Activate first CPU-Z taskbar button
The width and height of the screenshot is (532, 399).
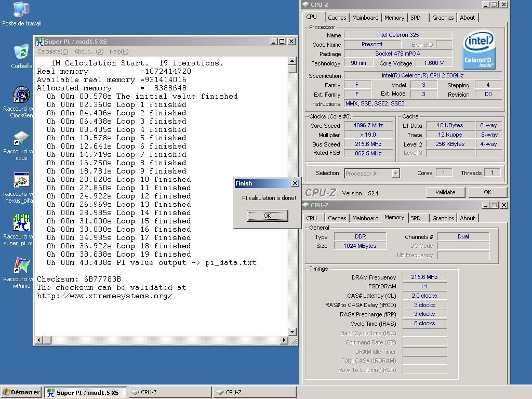click(x=170, y=393)
